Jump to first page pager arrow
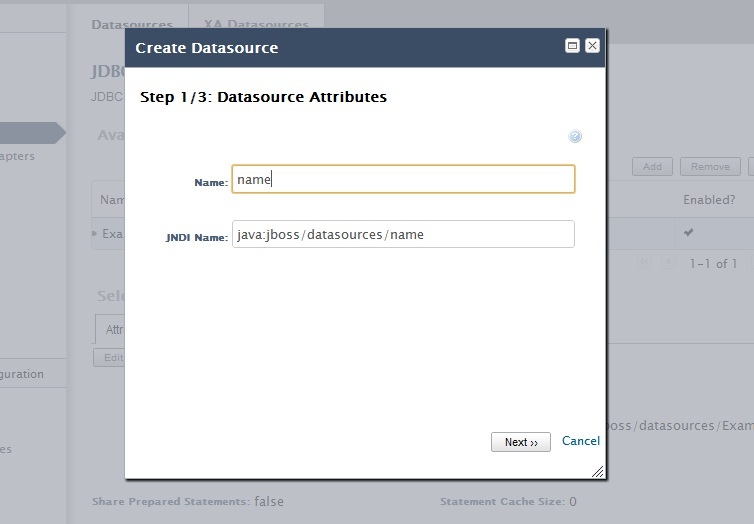Screen dimensions: 754x524 pos(644,262)
